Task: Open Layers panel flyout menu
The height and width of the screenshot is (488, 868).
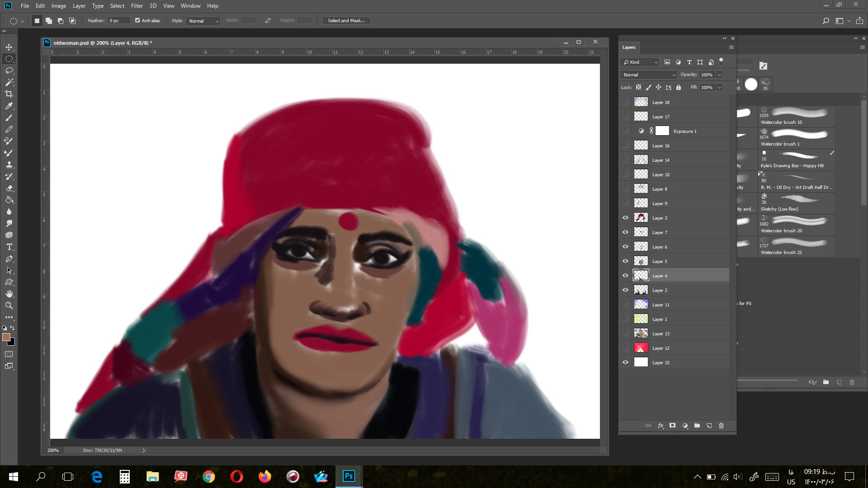Action: pyautogui.click(x=731, y=47)
